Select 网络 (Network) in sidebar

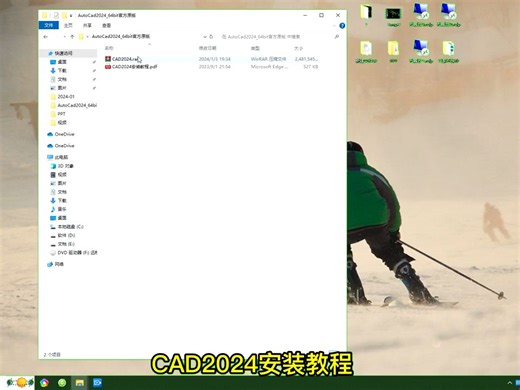click(59, 264)
